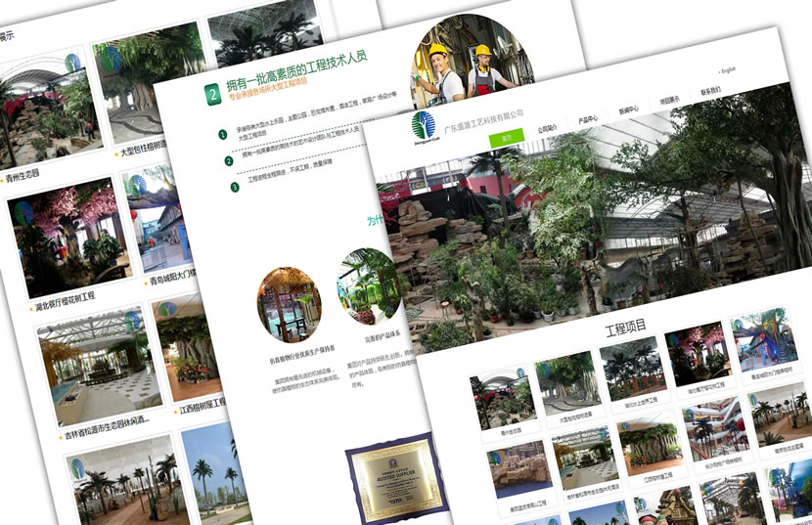Image resolution: width=812 pixels, height=525 pixels.
Task: Click heading 拥有一批高素质的工程技术人员
Action: click(296, 68)
